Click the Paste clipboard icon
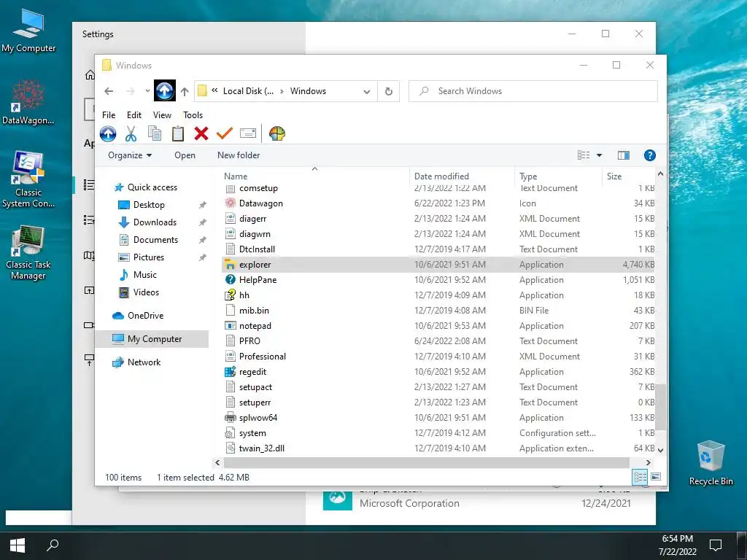The image size is (747, 560). pos(178,134)
